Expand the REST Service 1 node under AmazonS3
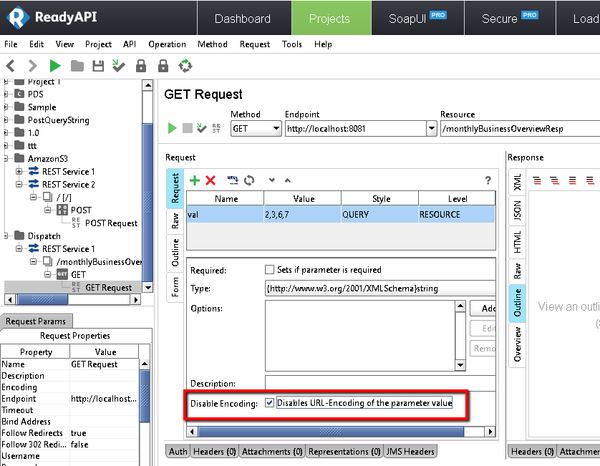Image resolution: width=600 pixels, height=466 pixels. tap(20, 171)
